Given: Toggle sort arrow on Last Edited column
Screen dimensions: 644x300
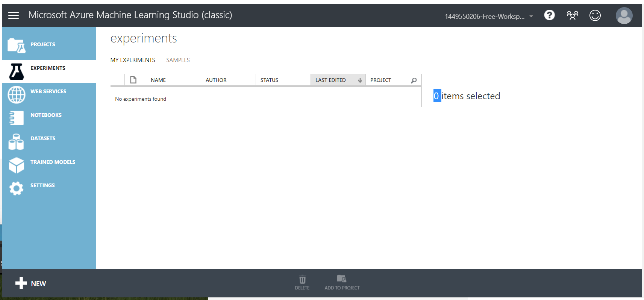Looking at the screenshot, I should click(x=360, y=80).
